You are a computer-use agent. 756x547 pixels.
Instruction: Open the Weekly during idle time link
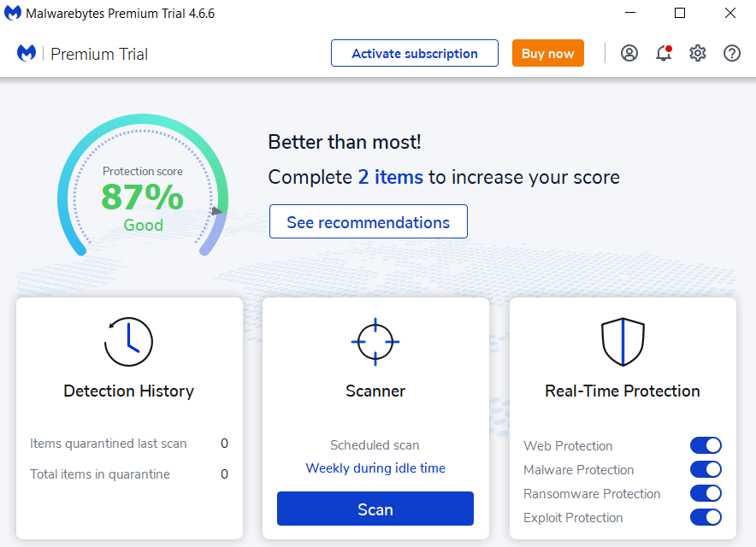click(375, 468)
